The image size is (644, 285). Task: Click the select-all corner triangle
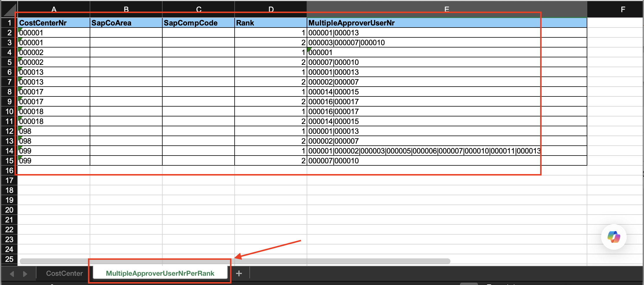coord(10,10)
